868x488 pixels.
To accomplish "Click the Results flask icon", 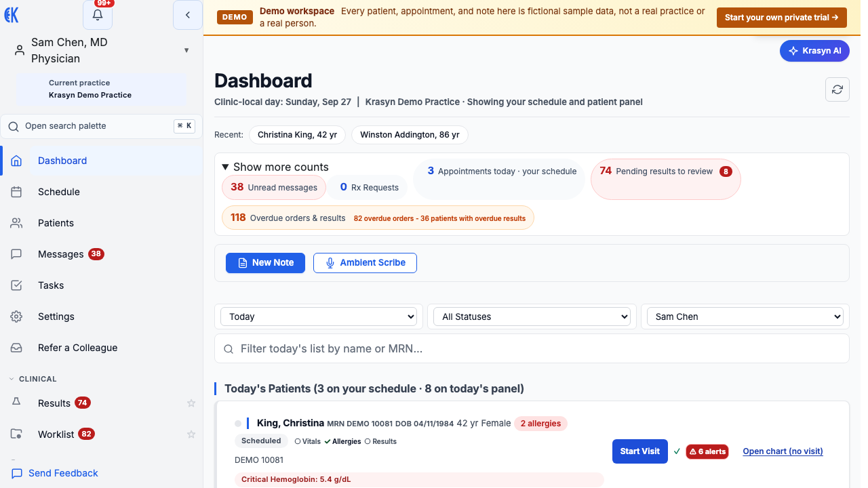I will coord(17,402).
